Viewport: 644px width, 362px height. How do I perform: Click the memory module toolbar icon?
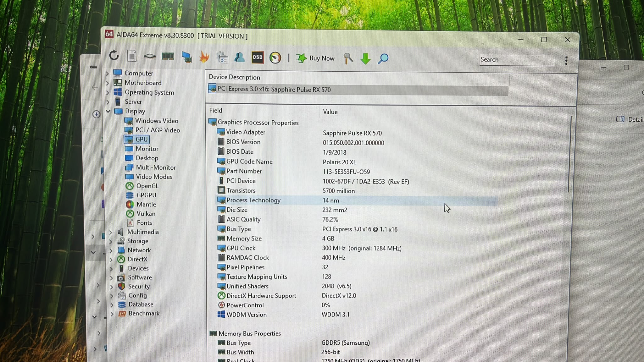point(168,57)
